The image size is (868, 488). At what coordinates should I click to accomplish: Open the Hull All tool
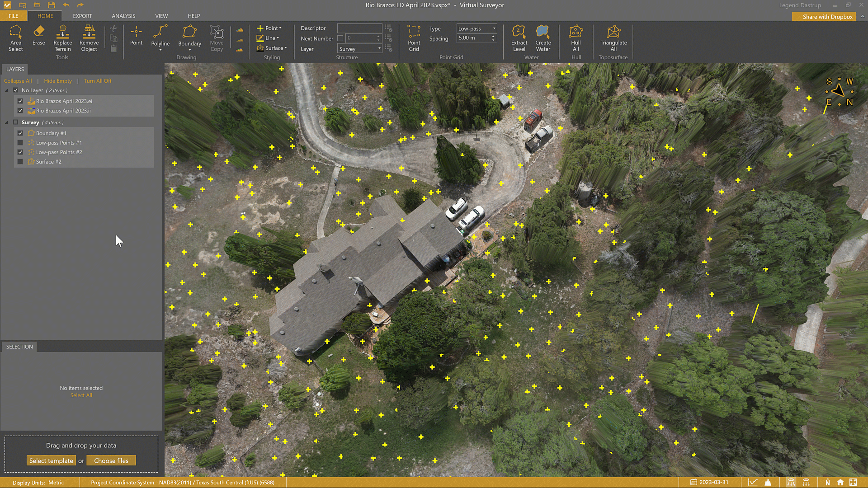576,38
